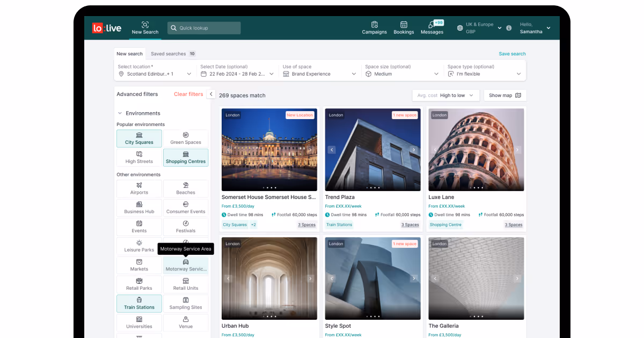The height and width of the screenshot is (338, 644).
Task: Toggle the Airports environment filter
Action: coord(139,188)
